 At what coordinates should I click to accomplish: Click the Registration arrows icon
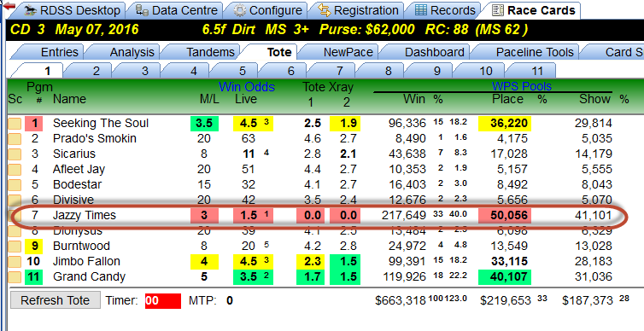click(325, 10)
